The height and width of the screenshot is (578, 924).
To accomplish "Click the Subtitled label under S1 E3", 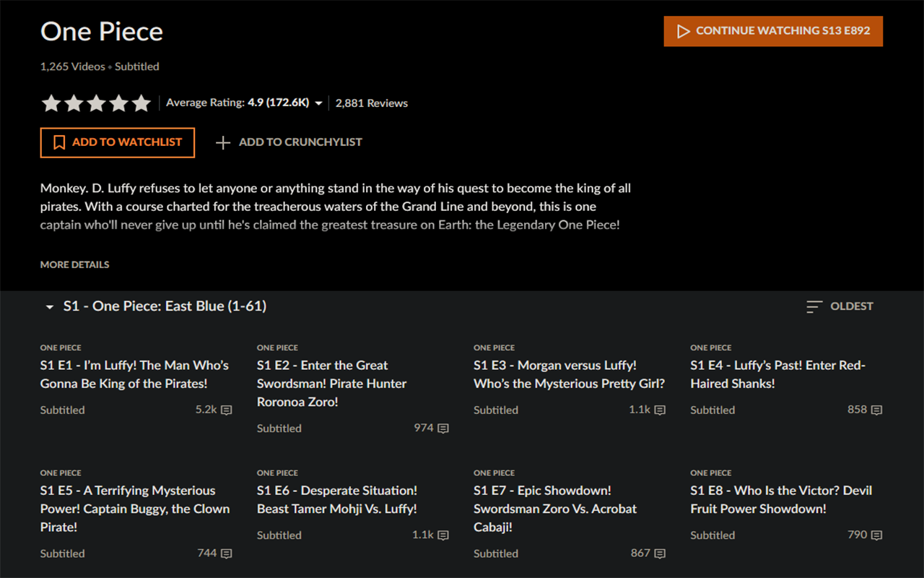I will 496,410.
